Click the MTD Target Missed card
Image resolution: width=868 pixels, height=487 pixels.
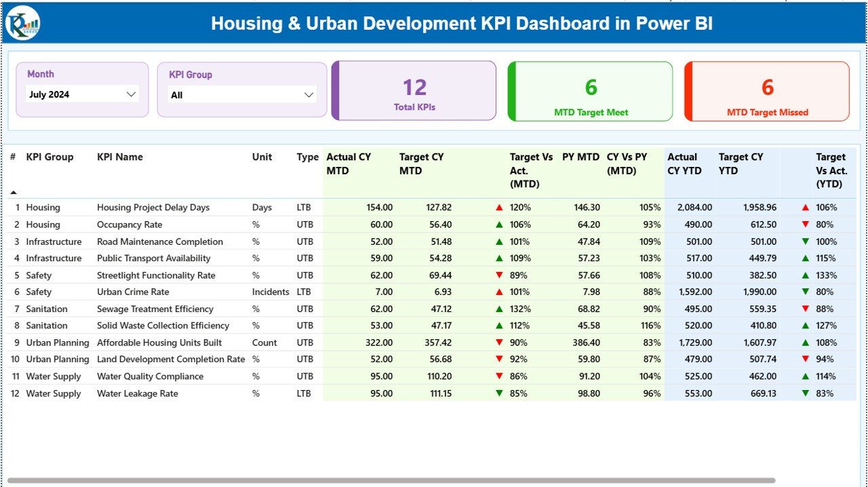(x=766, y=92)
